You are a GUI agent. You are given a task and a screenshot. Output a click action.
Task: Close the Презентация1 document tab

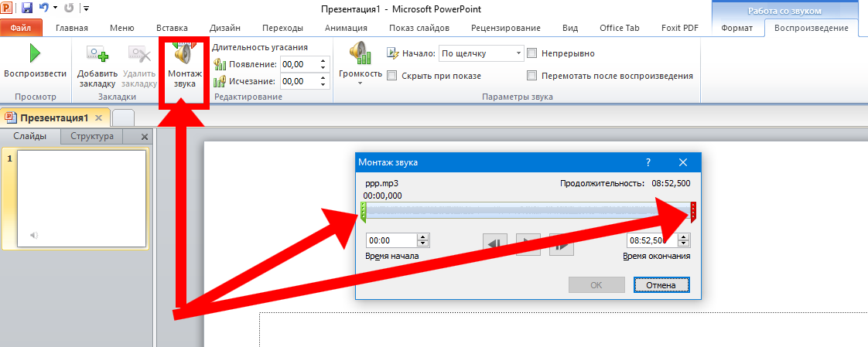[98, 118]
